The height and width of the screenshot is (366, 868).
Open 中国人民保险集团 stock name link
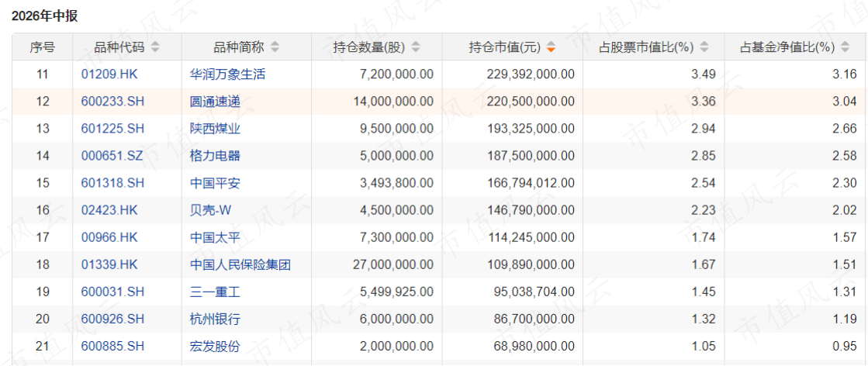coord(240,264)
